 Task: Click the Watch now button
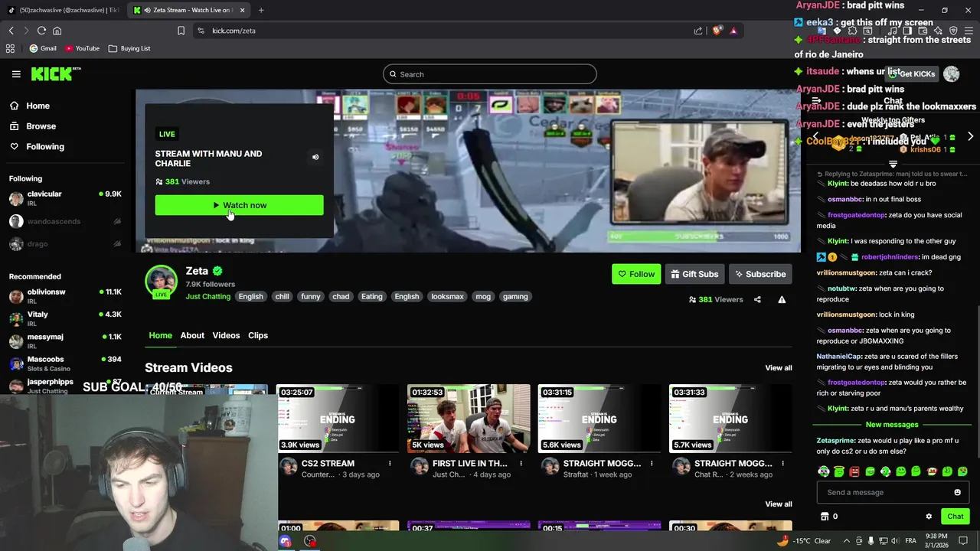239,205
